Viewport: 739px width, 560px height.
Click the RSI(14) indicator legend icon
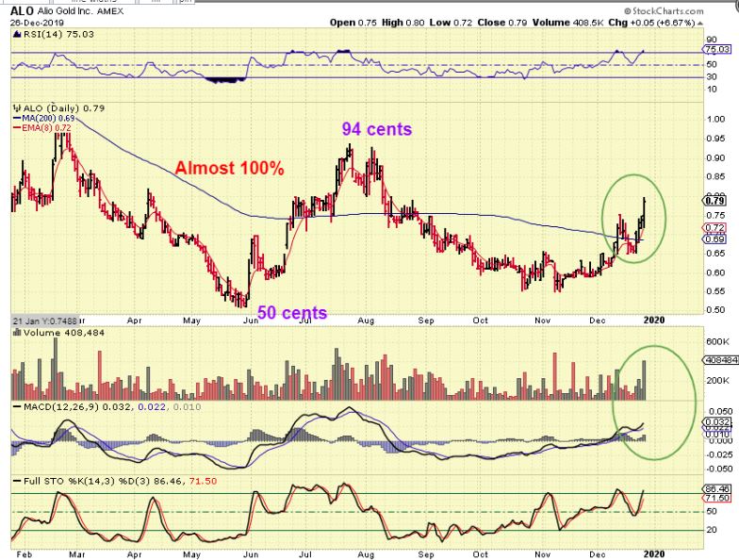pyautogui.click(x=17, y=34)
